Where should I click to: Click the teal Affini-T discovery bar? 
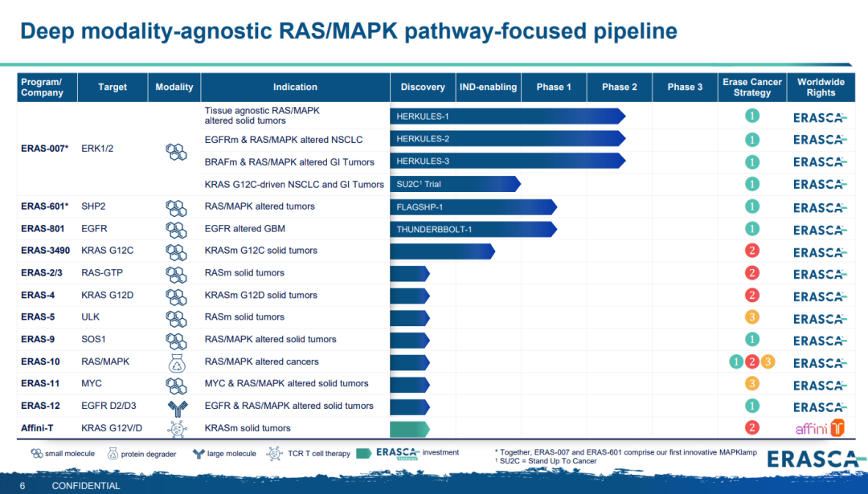(x=409, y=428)
